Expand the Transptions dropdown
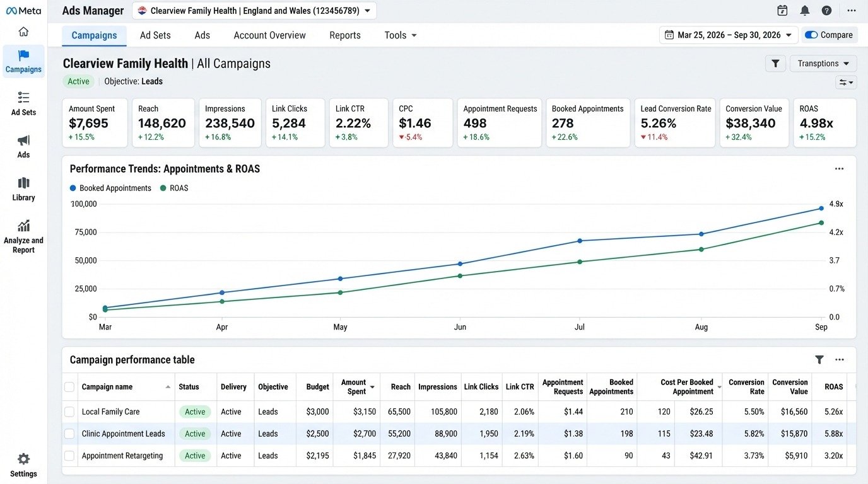The width and height of the screenshot is (868, 484). 823,64
